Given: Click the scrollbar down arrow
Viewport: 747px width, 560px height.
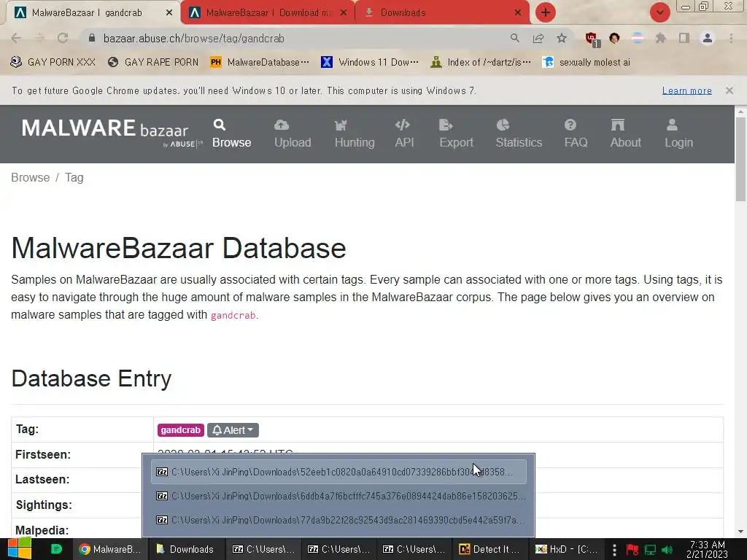Looking at the screenshot, I should [740, 532].
